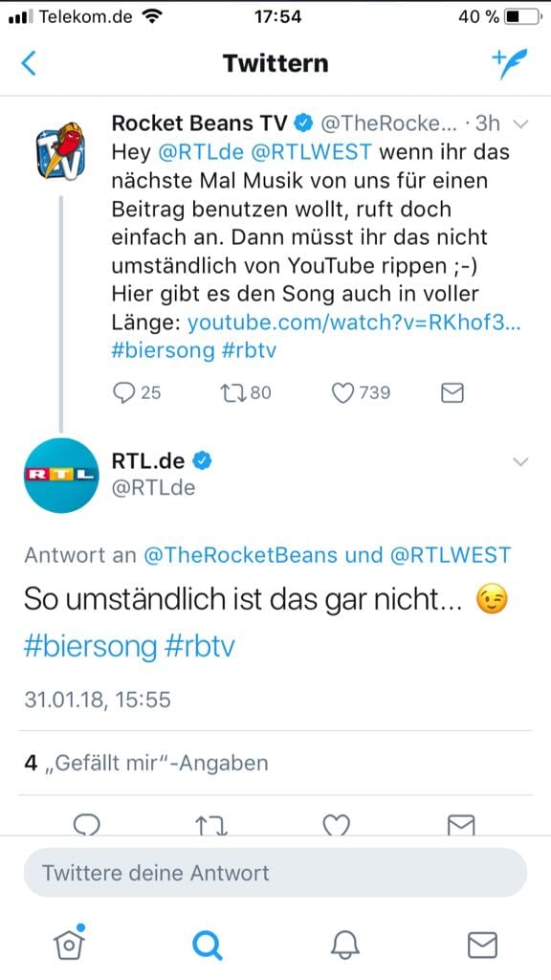Tap the back arrow in header
The height and width of the screenshot is (980, 551).
tap(29, 64)
